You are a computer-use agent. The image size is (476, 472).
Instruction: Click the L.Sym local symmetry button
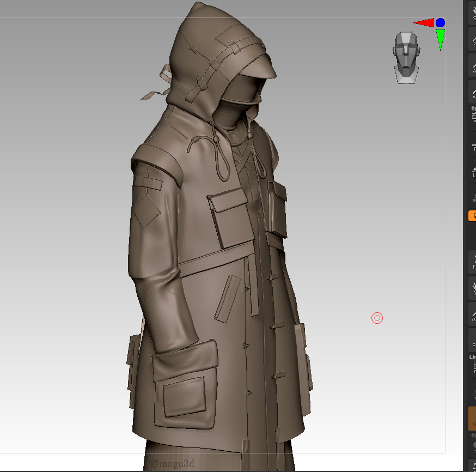[473, 196]
